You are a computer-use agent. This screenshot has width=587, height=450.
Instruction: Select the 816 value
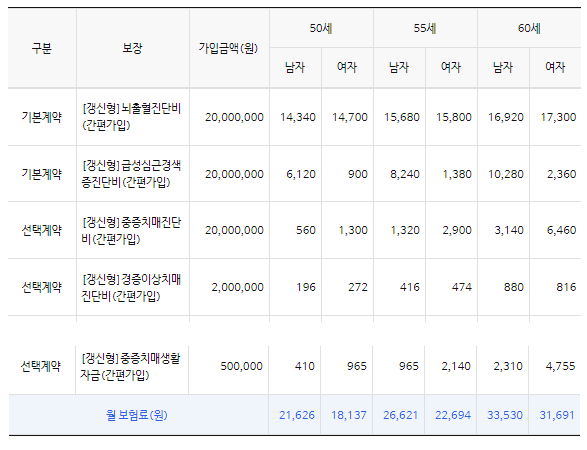(x=566, y=287)
